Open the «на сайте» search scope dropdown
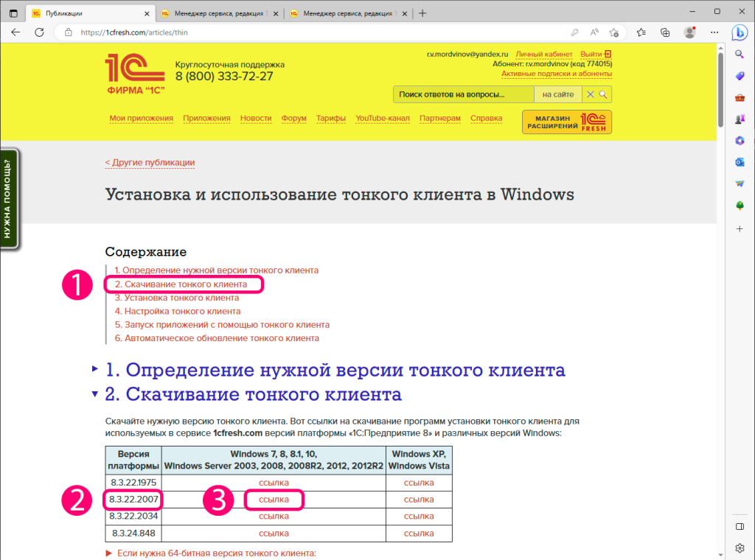This screenshot has height=560, width=755. 557,94
